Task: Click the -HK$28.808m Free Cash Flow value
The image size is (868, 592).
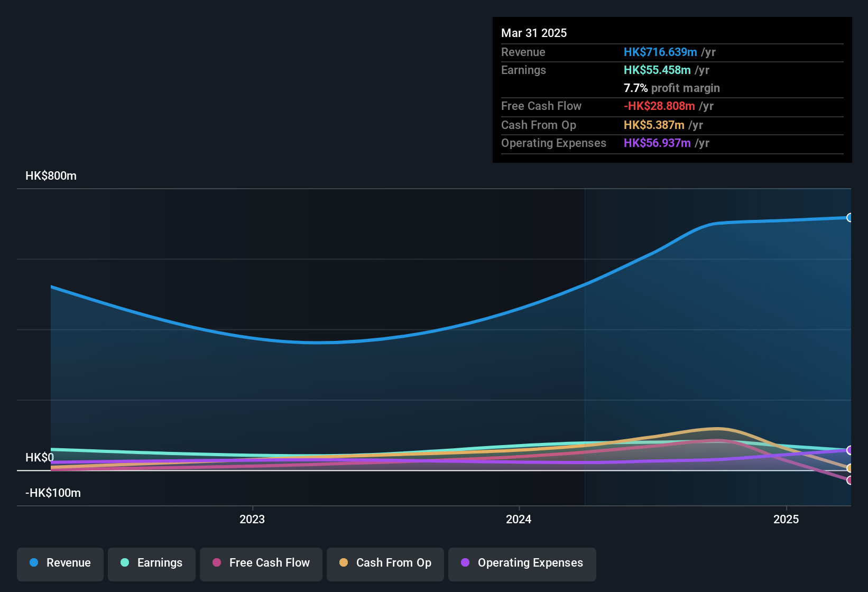Action: (659, 106)
